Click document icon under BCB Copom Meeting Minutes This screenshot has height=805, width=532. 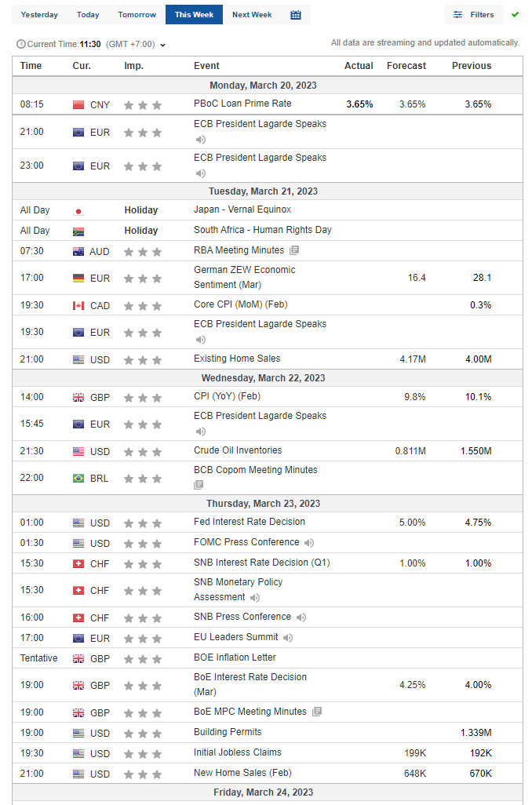[199, 486]
